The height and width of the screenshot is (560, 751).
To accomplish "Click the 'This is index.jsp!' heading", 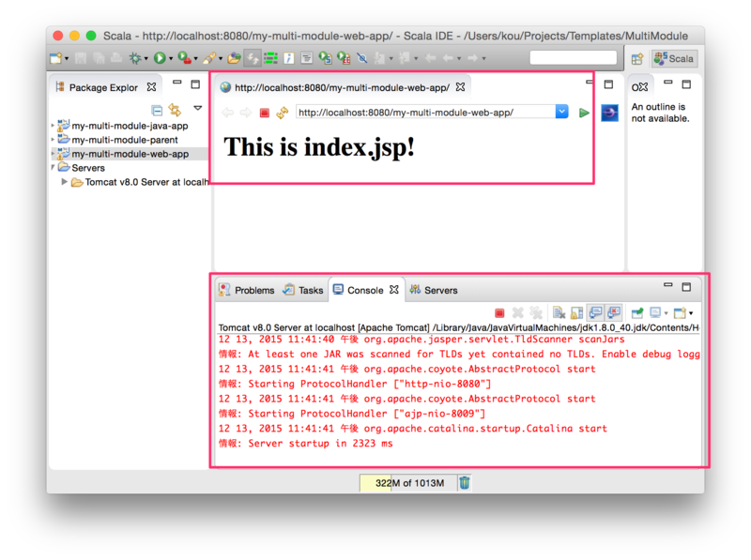I will (319, 147).
